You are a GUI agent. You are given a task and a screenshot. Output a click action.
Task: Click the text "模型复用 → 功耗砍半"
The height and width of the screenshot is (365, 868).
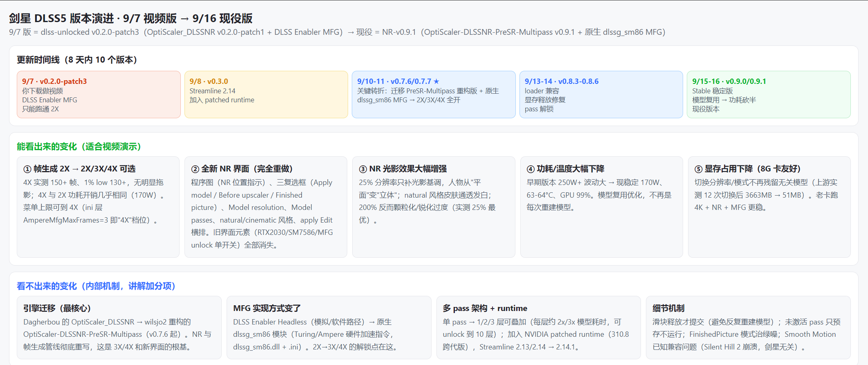(x=724, y=100)
